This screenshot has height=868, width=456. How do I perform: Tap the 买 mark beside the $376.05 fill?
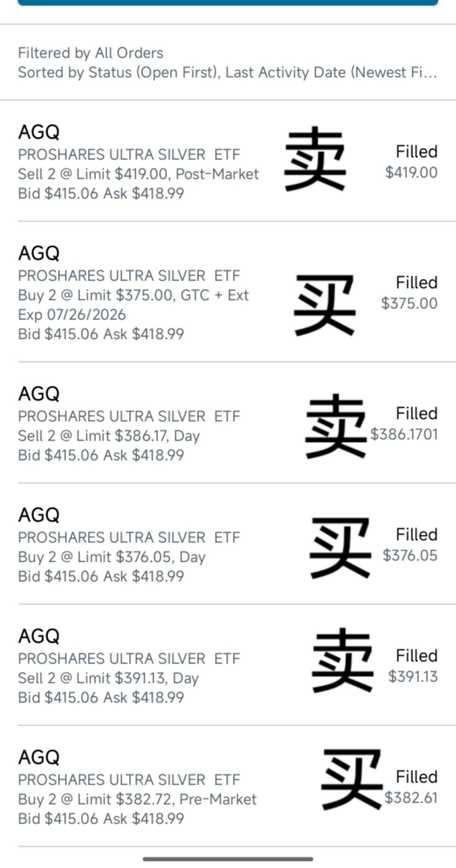340,548
